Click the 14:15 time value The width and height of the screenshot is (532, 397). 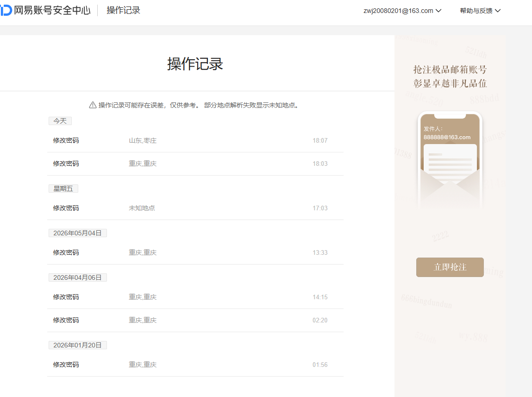tap(320, 297)
